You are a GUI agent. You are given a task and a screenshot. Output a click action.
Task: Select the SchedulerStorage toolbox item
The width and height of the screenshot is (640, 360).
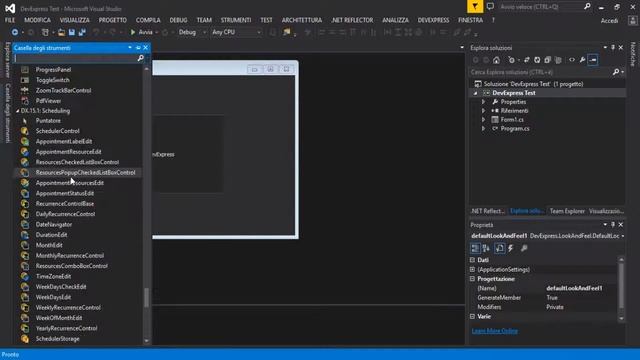[58, 339]
